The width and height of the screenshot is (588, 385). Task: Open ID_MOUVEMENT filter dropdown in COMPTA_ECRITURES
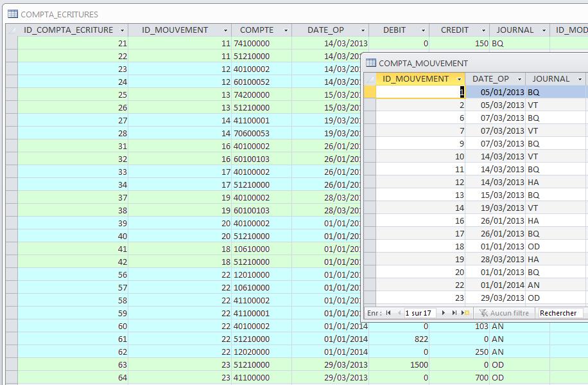[x=225, y=30]
